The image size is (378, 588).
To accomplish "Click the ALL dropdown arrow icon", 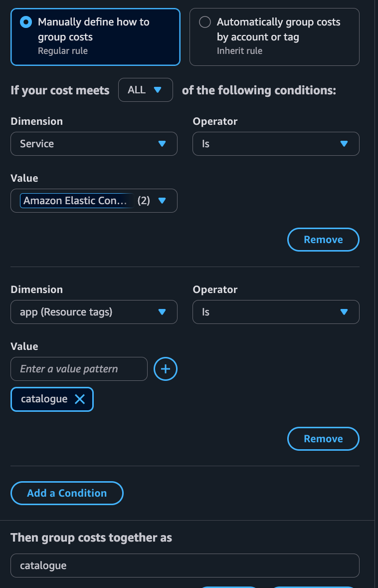I will pos(158,90).
